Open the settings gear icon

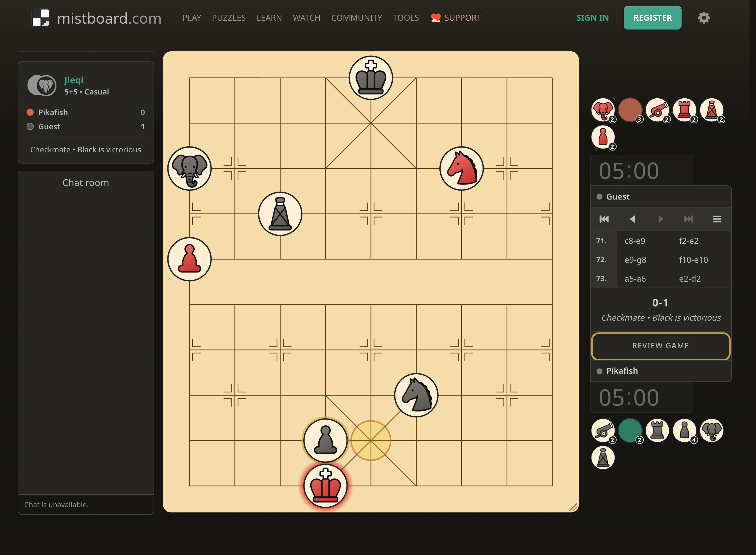704,18
